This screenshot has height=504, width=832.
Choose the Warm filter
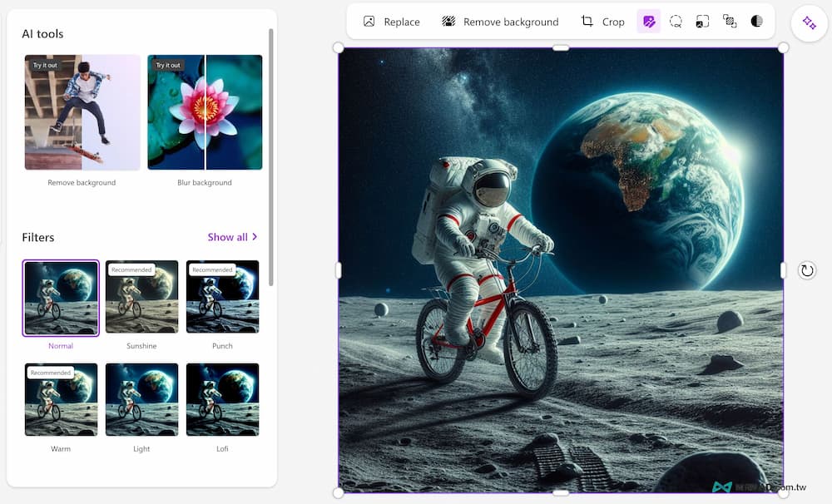point(61,400)
